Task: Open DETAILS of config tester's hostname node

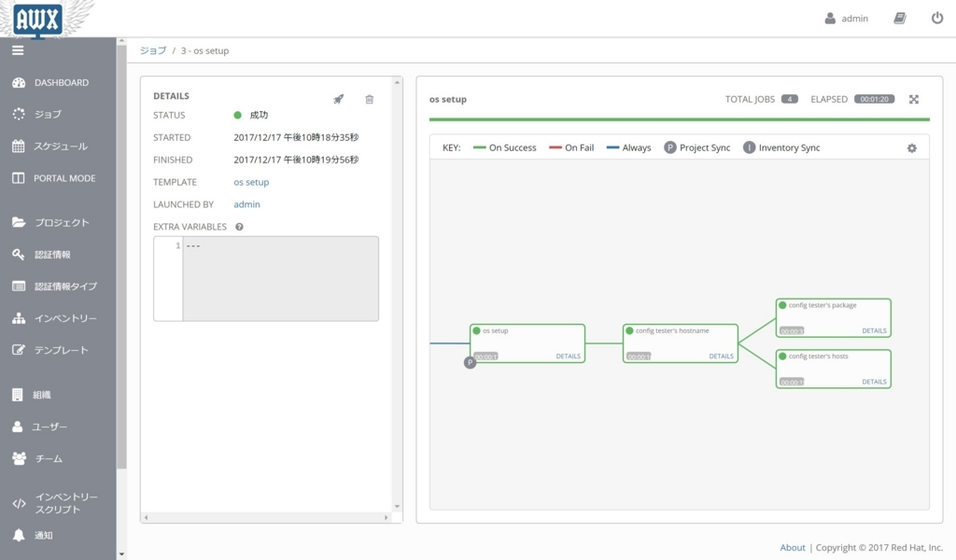Action: point(722,356)
